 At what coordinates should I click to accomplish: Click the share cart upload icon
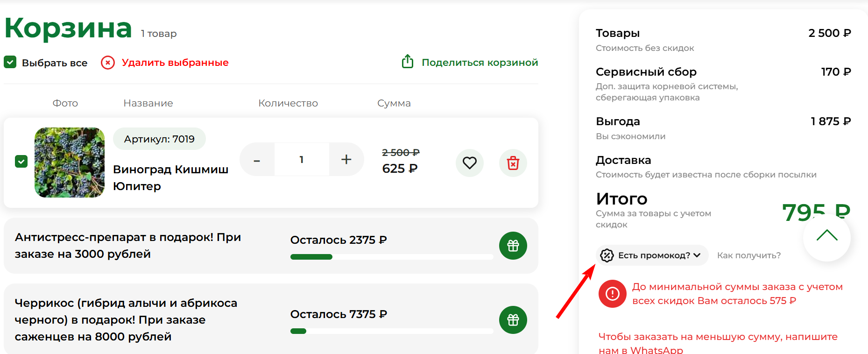click(x=407, y=62)
